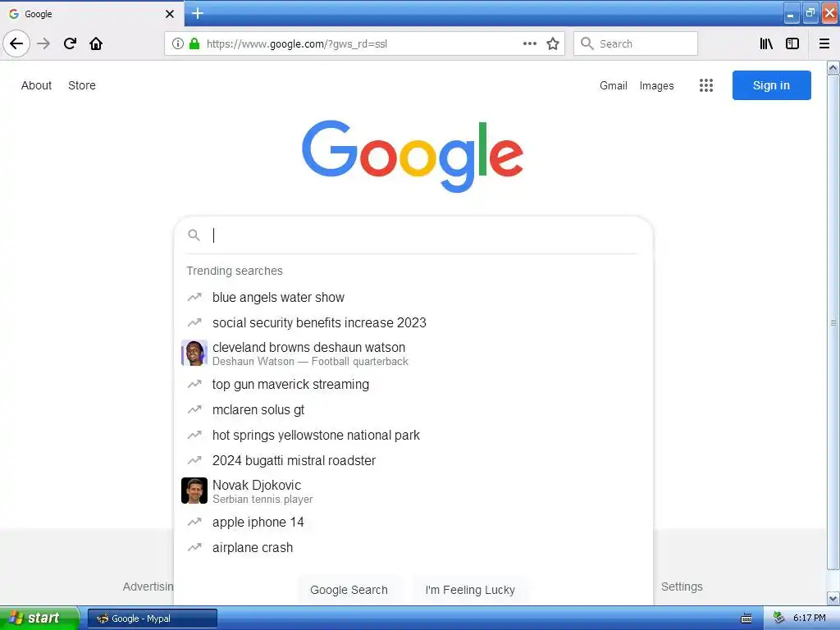Bookmark this page with the star icon
The width and height of the screenshot is (840, 630).
click(553, 43)
